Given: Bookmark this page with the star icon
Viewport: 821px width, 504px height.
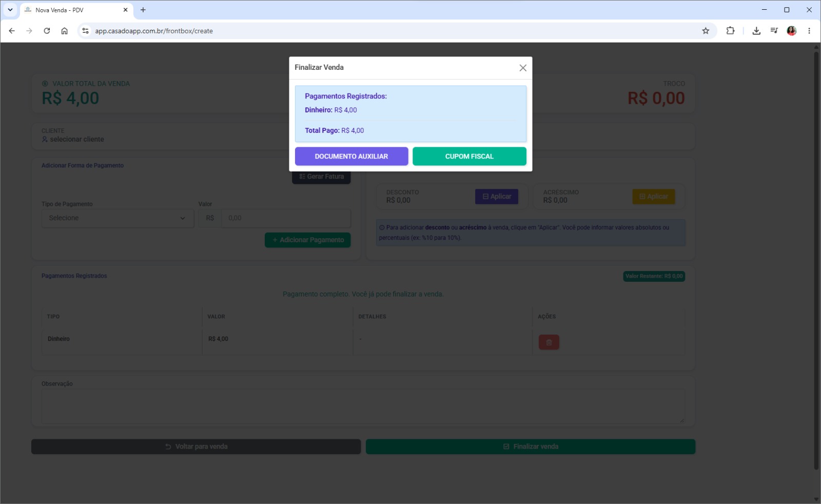Looking at the screenshot, I should pos(706,31).
